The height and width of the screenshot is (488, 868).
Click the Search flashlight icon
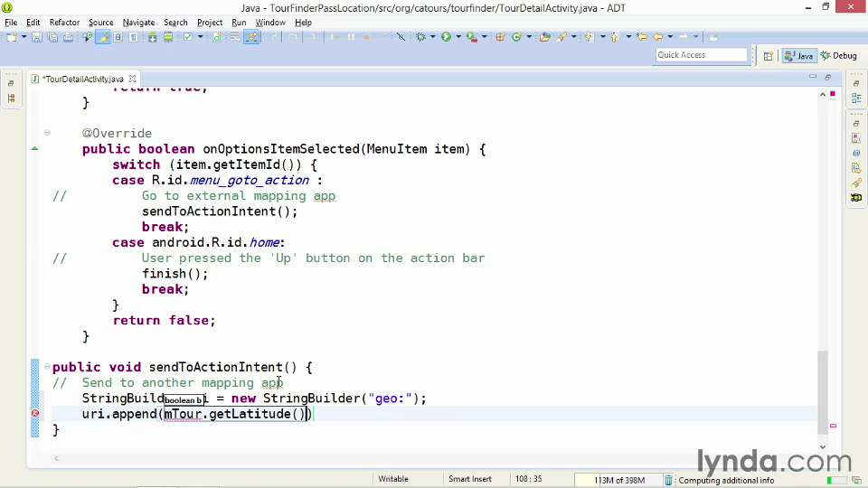[x=561, y=37]
